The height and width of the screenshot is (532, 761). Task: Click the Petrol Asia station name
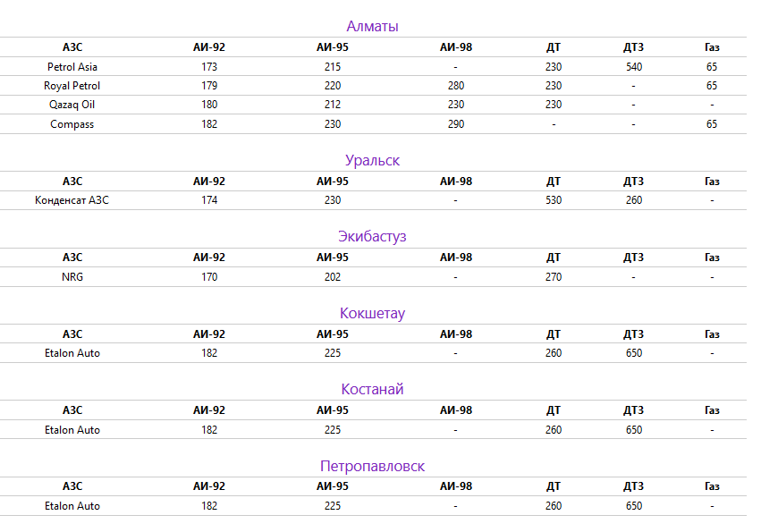tap(72, 67)
